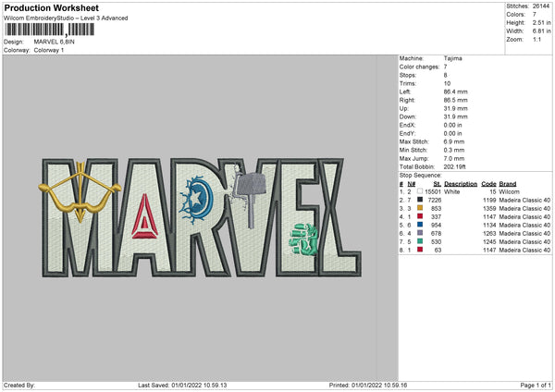
Task: Select the height value "2.51 in"
Action: pyautogui.click(x=541, y=22)
